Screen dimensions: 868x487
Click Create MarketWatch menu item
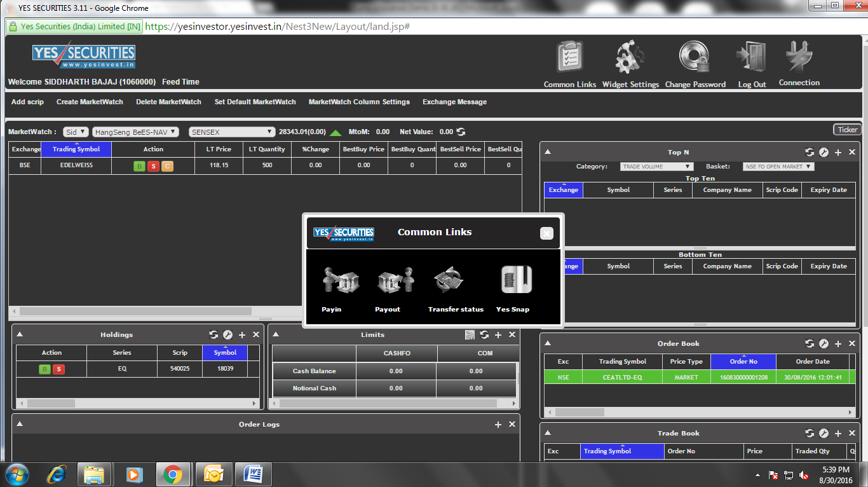[x=90, y=102]
